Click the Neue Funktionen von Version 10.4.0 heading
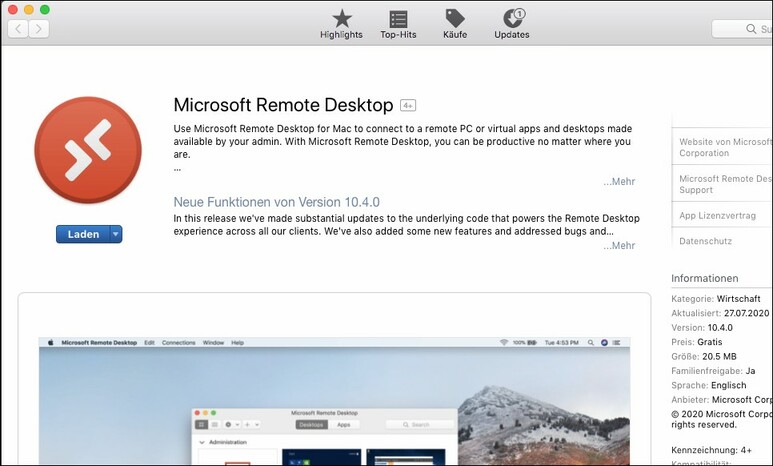 277,202
